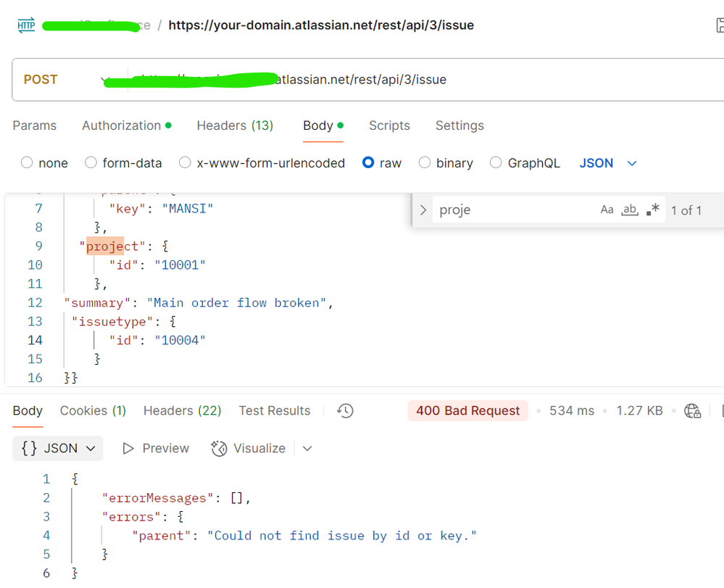Click the 400 Bad Request status badge
The height and width of the screenshot is (588, 724).
tap(467, 410)
